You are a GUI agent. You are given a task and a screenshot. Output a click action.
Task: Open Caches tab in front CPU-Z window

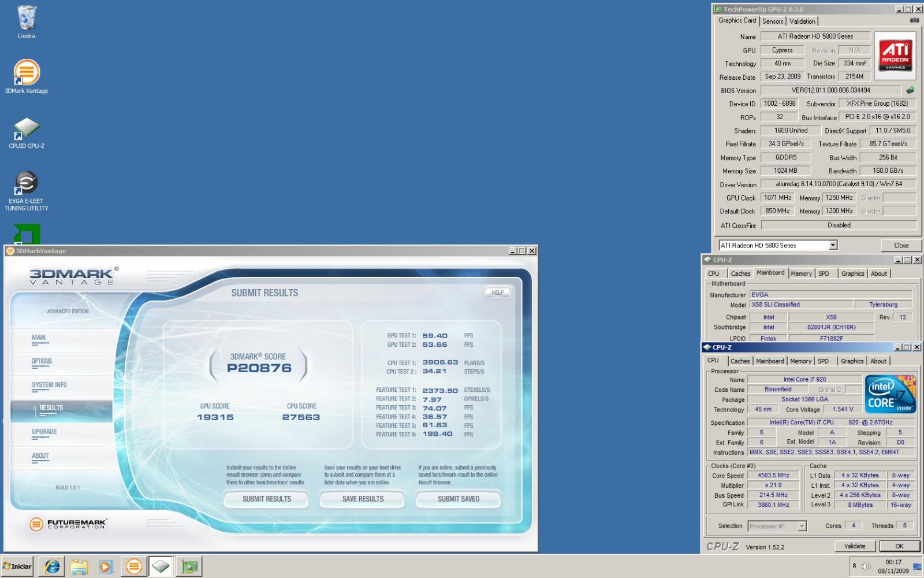(740, 361)
